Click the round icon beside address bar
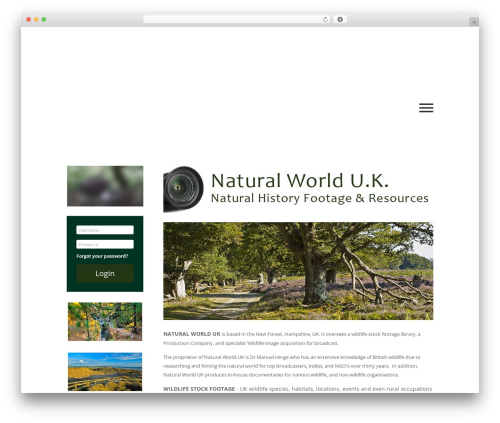This screenshot has height=423, width=500. tap(340, 19)
